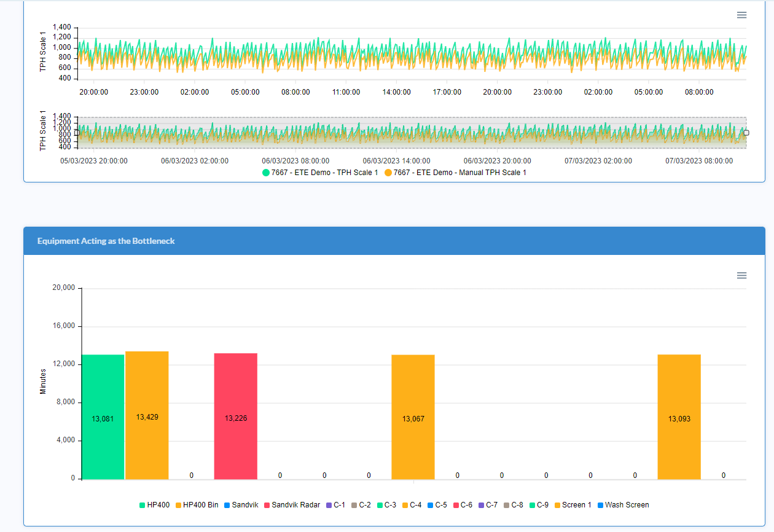Viewport: 774px width, 532px height.
Task: Click the 16,000 y-axis label
Action: tap(63, 326)
